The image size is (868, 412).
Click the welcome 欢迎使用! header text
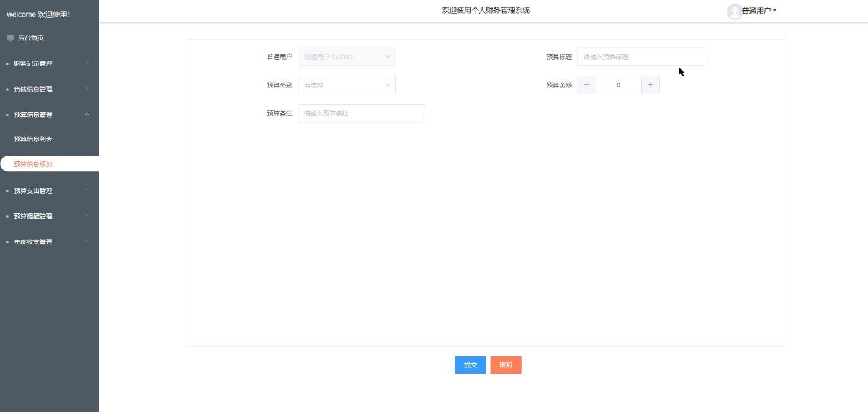point(38,14)
